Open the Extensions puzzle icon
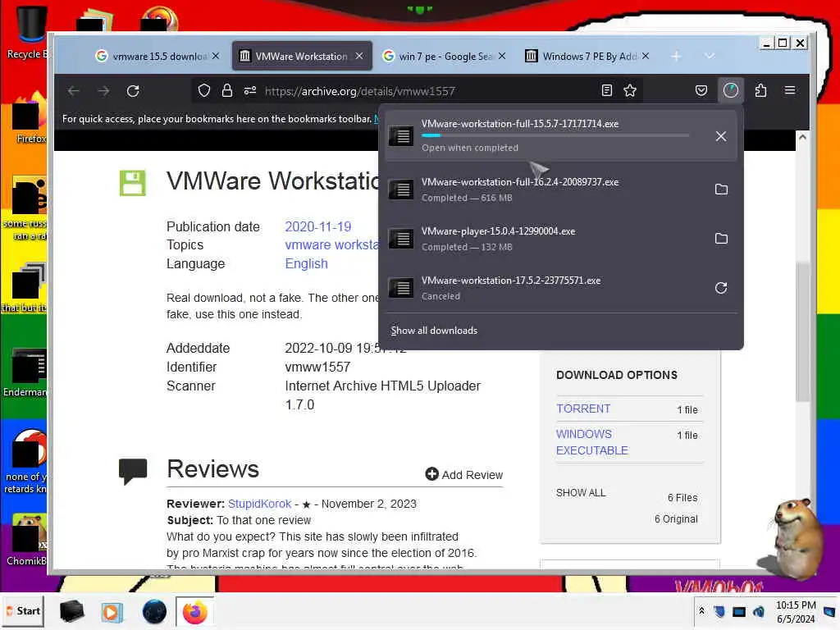The height and width of the screenshot is (630, 840). click(x=760, y=90)
